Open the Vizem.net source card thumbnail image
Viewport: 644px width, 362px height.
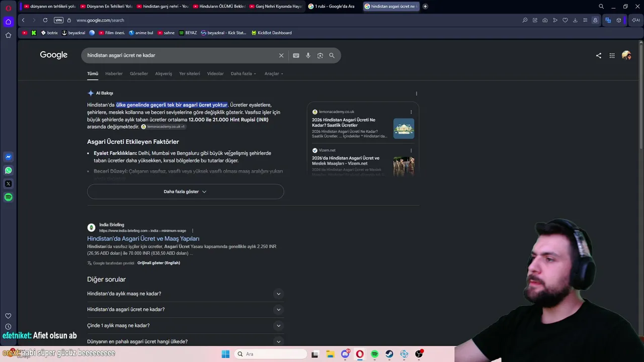(404, 166)
